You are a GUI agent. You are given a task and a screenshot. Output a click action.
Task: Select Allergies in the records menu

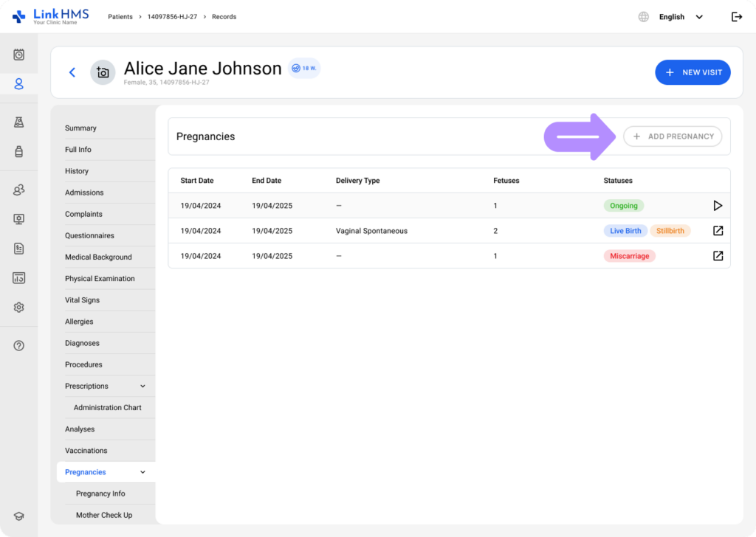pos(79,322)
